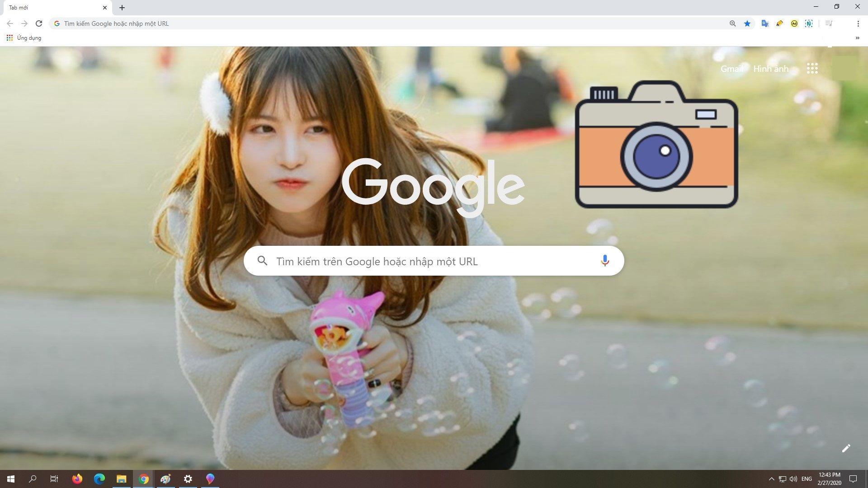
Task: Click the yellow Ad blocker extension icon
Action: pos(794,23)
